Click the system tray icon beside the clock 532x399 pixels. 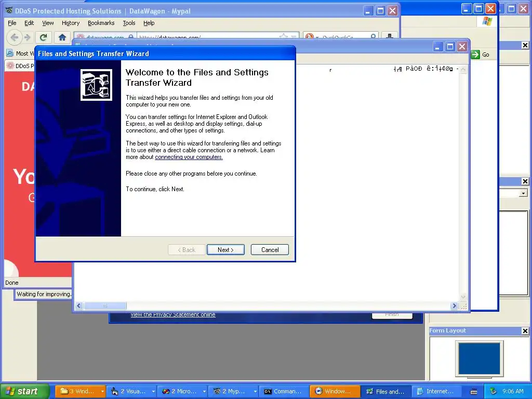493,392
